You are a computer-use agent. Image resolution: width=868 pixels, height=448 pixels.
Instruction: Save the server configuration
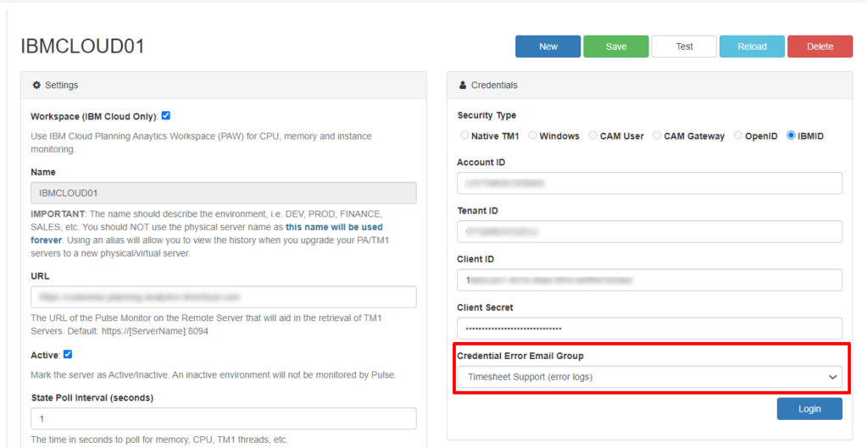(x=615, y=47)
